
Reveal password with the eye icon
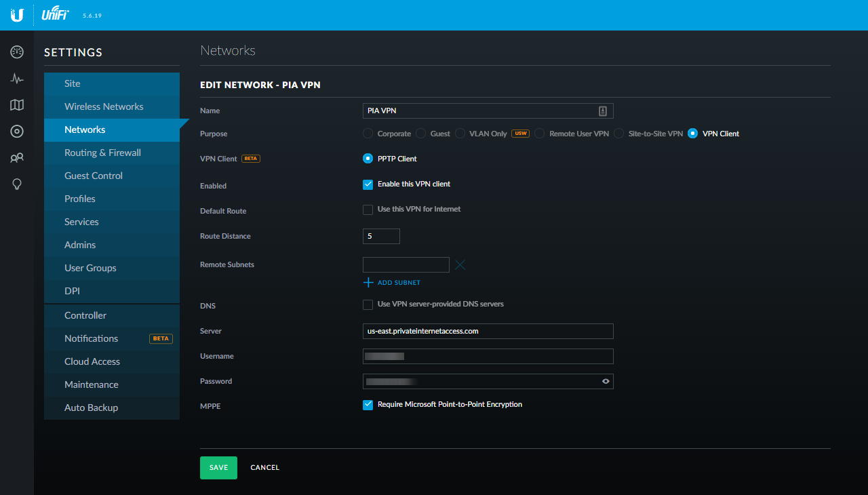(x=606, y=382)
